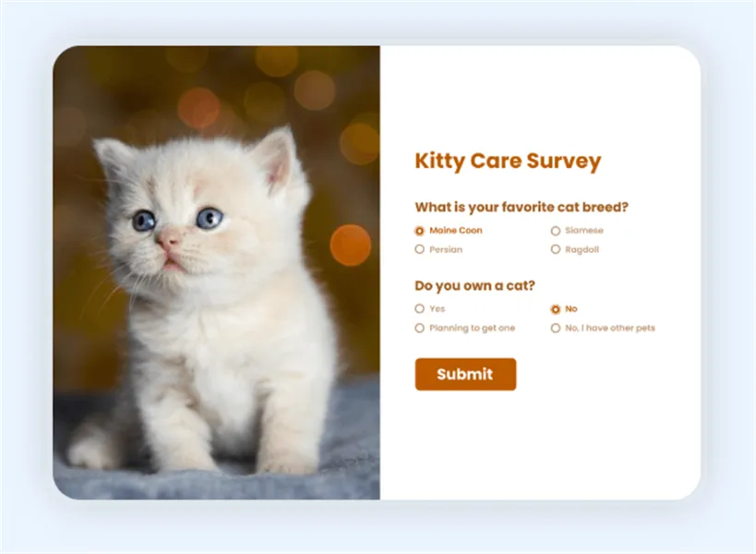Viewport: 756px width, 554px height.
Task: Click the Maine Coon label text
Action: coord(456,231)
